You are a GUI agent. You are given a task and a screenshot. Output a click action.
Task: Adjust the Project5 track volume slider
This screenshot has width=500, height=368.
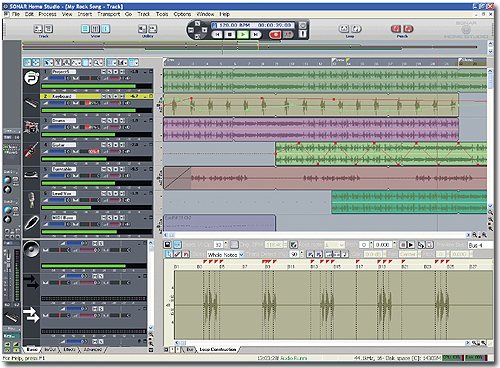57,78
